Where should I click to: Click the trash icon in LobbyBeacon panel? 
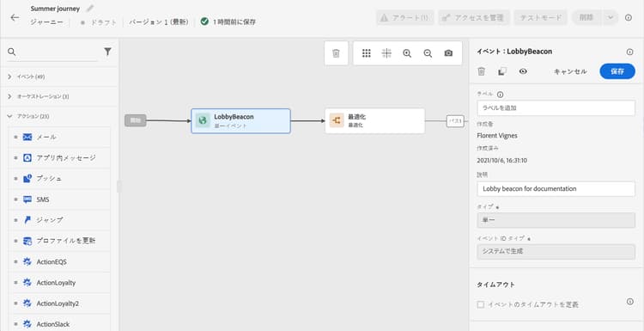[x=482, y=71]
